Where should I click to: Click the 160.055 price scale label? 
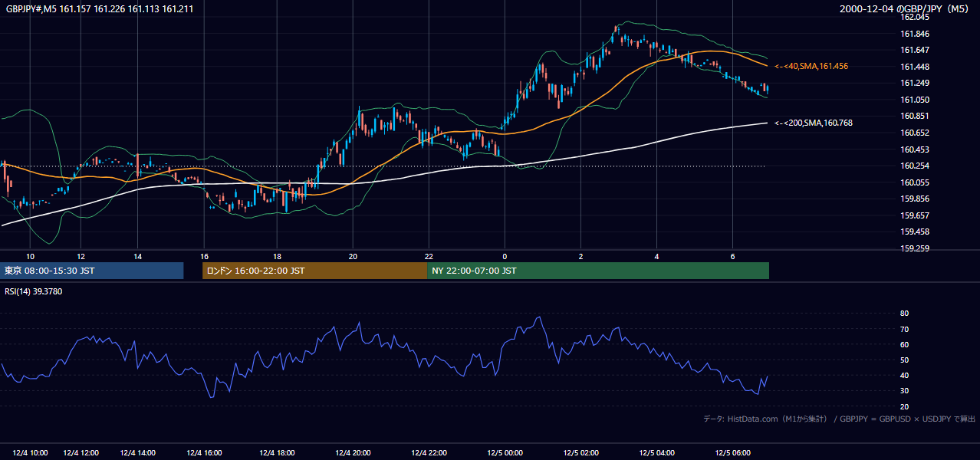[915, 182]
